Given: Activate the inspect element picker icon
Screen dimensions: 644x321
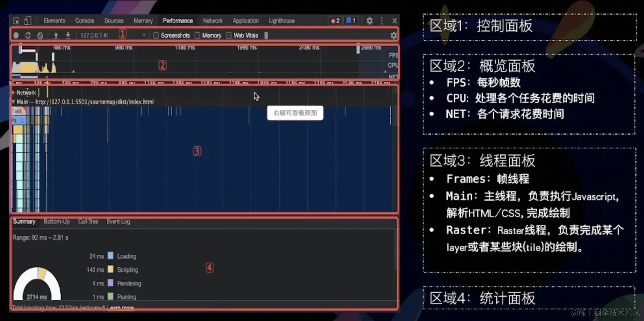Looking at the screenshot, I should click(x=16, y=21).
